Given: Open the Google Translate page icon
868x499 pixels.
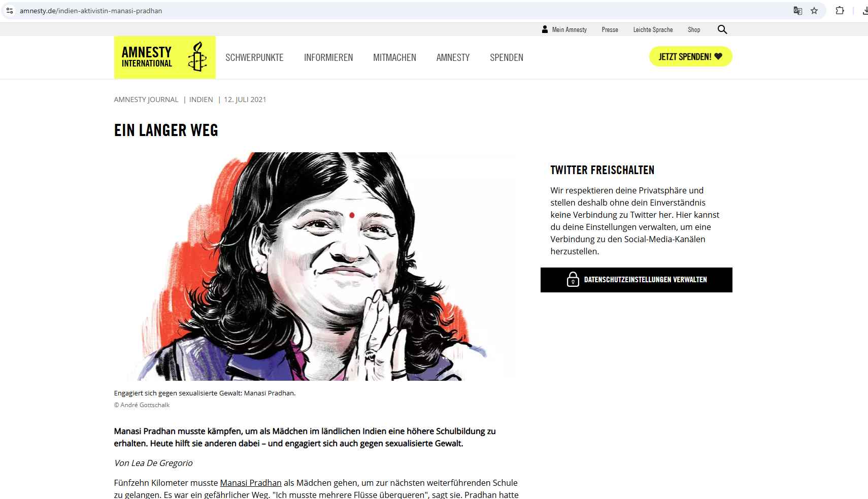Looking at the screenshot, I should click(798, 11).
